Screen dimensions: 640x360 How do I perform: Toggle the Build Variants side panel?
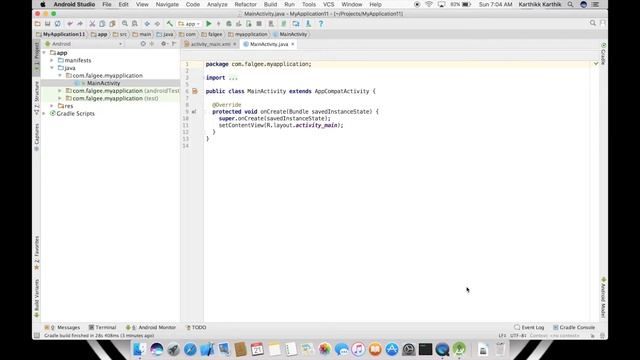pyautogui.click(x=36, y=299)
